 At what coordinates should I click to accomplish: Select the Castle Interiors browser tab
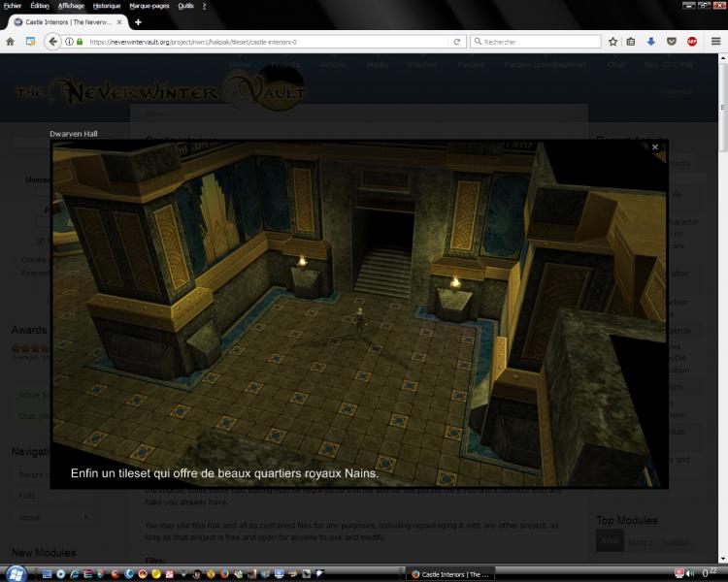(x=68, y=21)
